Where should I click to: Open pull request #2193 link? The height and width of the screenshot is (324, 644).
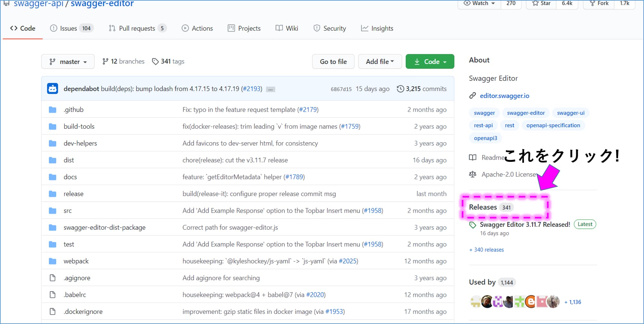click(x=252, y=89)
